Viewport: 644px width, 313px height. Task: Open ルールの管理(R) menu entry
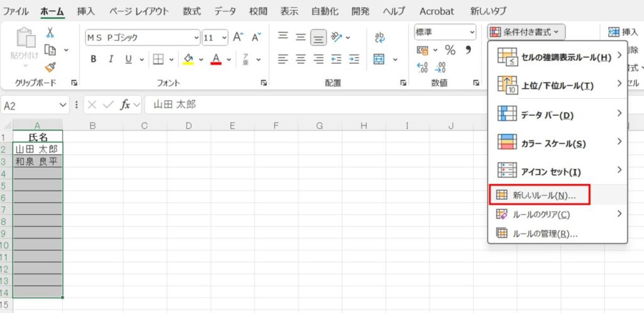point(545,234)
